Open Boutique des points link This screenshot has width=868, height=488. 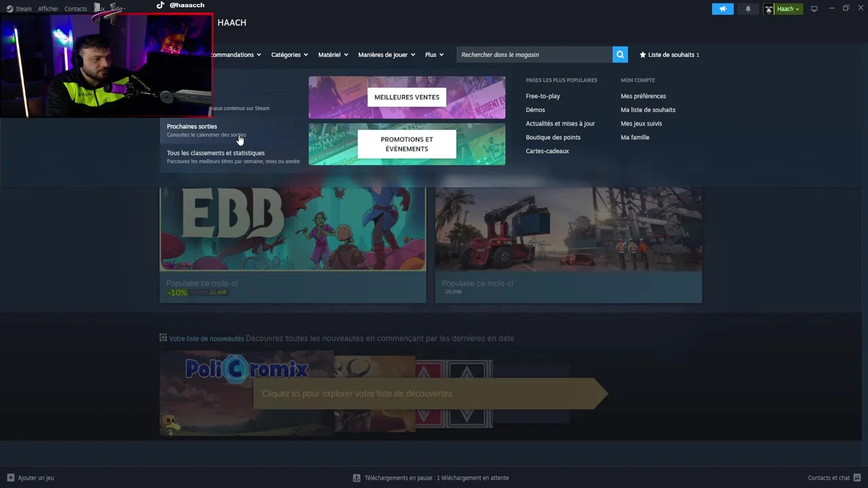click(553, 137)
